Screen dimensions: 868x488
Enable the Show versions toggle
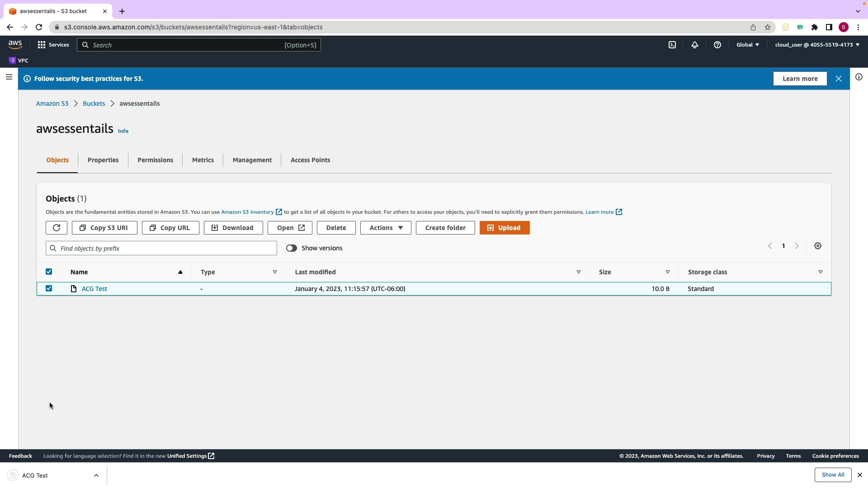(x=292, y=248)
